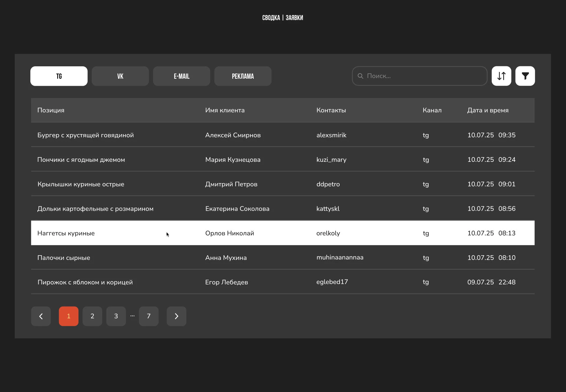Go to next page arrow

tap(176, 316)
